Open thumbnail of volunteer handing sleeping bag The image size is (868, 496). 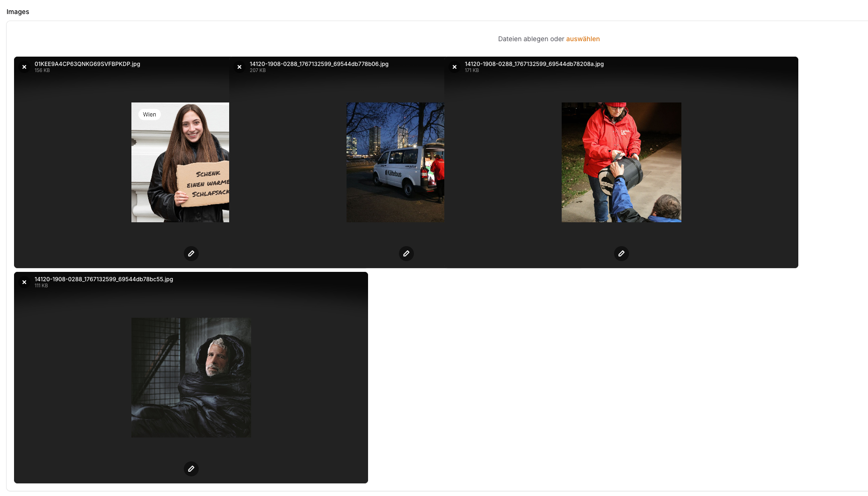click(622, 162)
